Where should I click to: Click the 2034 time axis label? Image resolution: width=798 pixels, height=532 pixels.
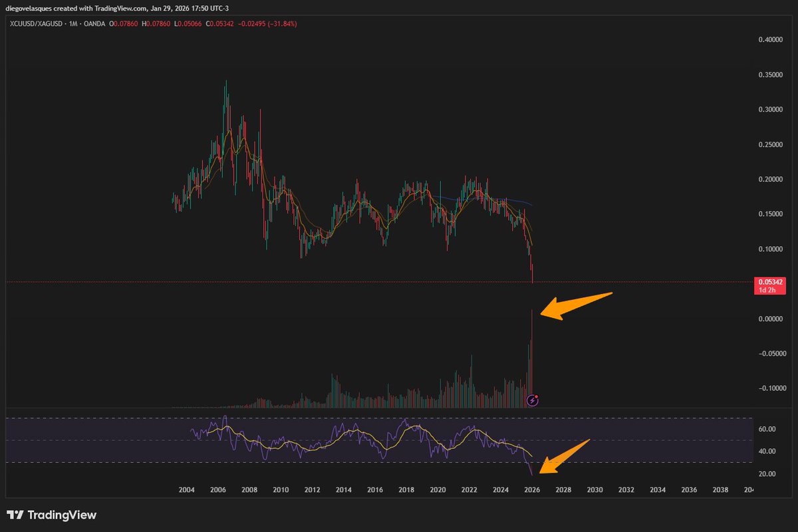657,490
